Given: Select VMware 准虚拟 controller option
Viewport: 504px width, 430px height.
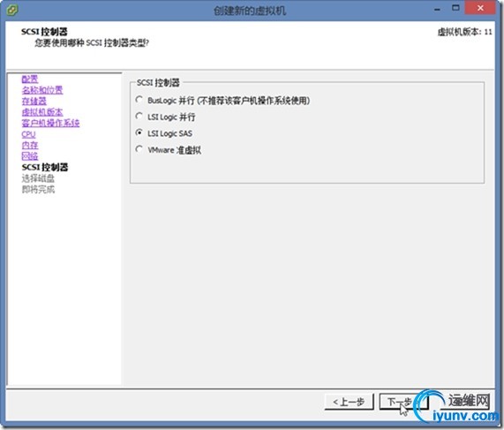Looking at the screenshot, I should (x=139, y=149).
